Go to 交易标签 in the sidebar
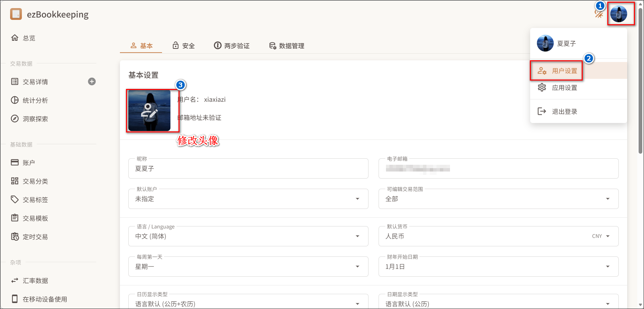 tap(35, 200)
